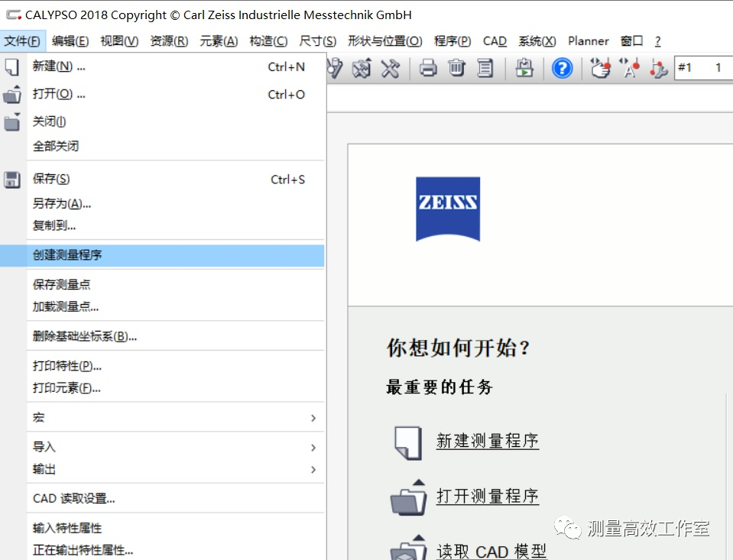This screenshot has height=560, width=733.
Task: Click the folder icon for 打开测量程序
Action: click(409, 497)
